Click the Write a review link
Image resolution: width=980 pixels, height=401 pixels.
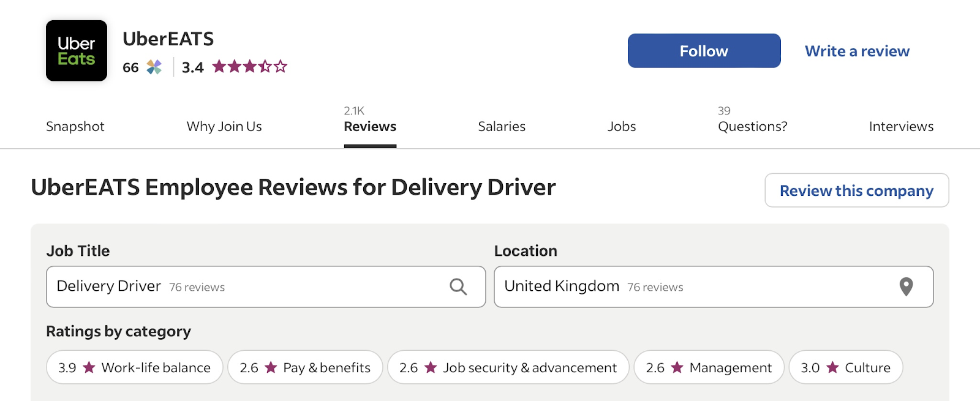(857, 51)
